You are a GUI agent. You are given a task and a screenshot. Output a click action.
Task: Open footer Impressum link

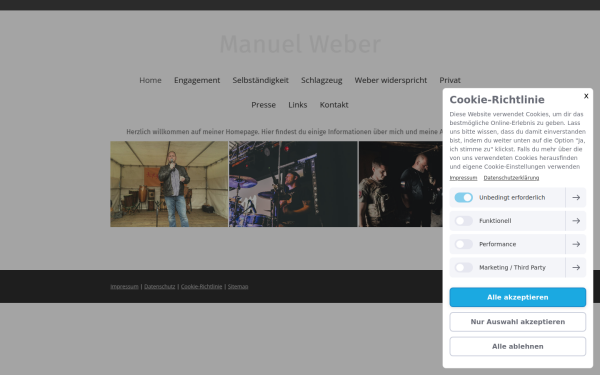point(124,286)
